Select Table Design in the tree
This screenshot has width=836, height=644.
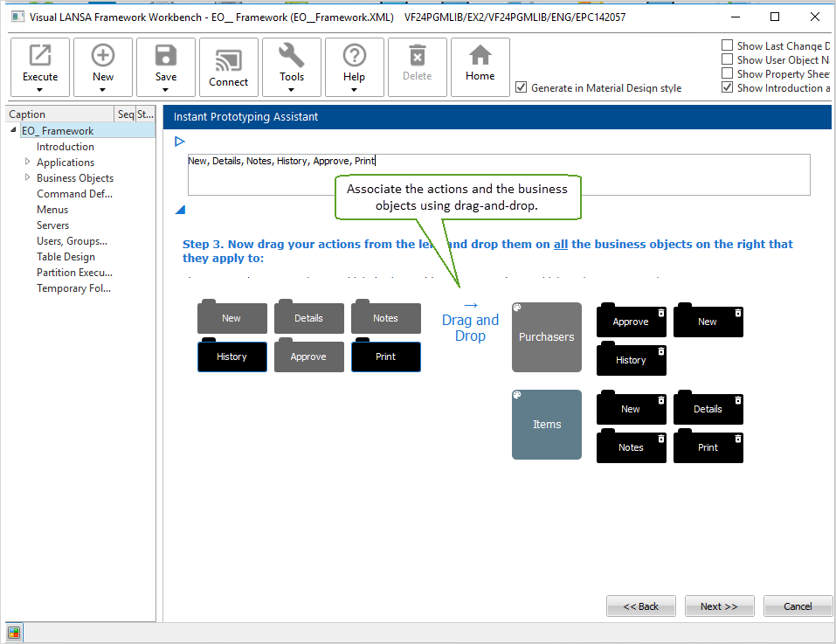click(66, 257)
